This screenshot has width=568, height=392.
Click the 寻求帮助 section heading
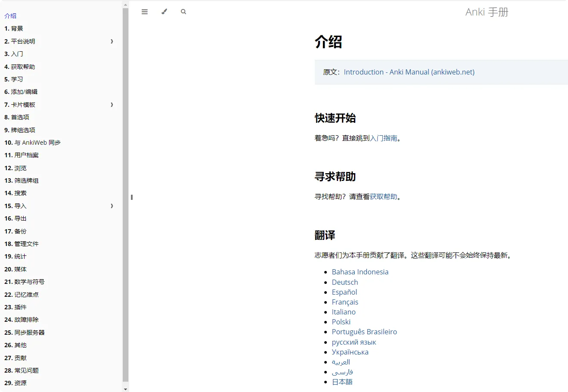(x=335, y=177)
